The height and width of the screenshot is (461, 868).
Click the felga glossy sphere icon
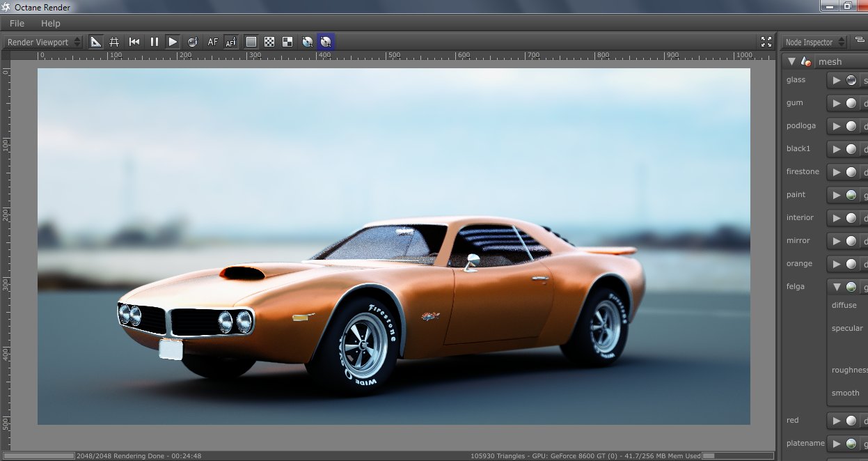tap(851, 286)
